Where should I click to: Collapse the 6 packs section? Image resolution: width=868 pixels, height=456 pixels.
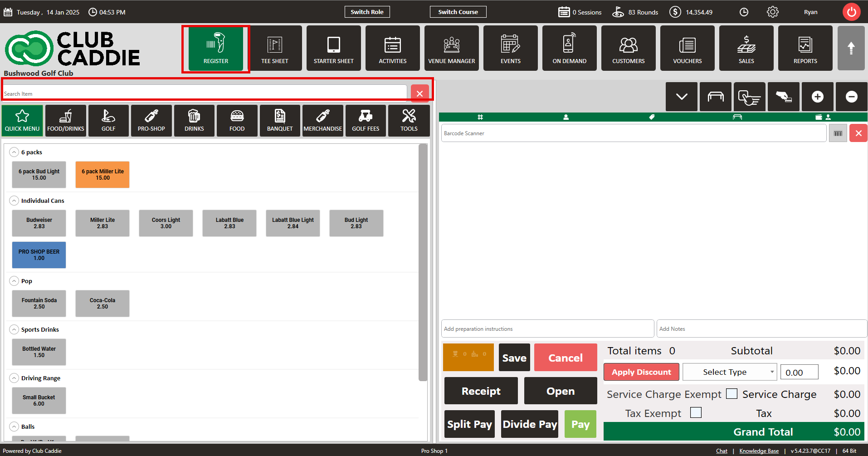point(15,152)
